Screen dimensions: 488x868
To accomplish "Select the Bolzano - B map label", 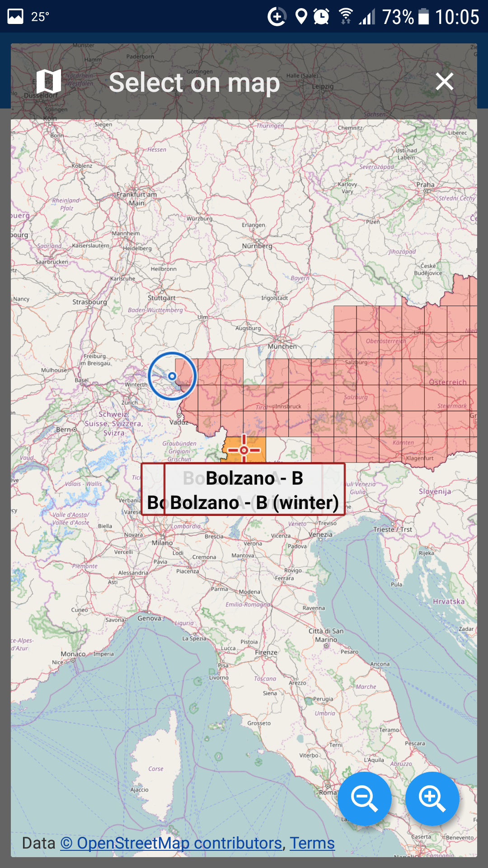I will coord(254,478).
